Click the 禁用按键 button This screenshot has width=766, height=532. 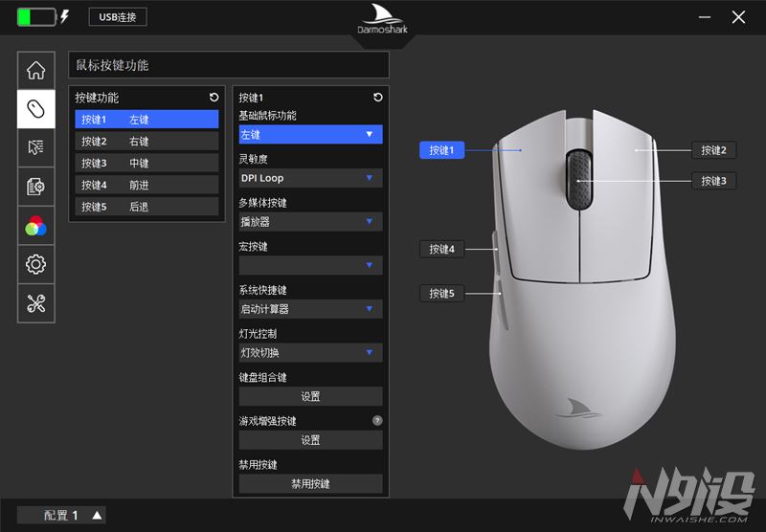click(x=310, y=484)
